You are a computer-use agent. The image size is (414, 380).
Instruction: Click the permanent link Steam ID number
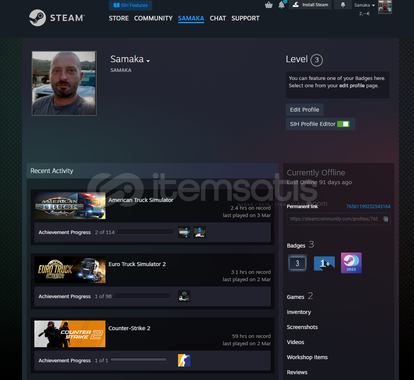click(x=368, y=206)
